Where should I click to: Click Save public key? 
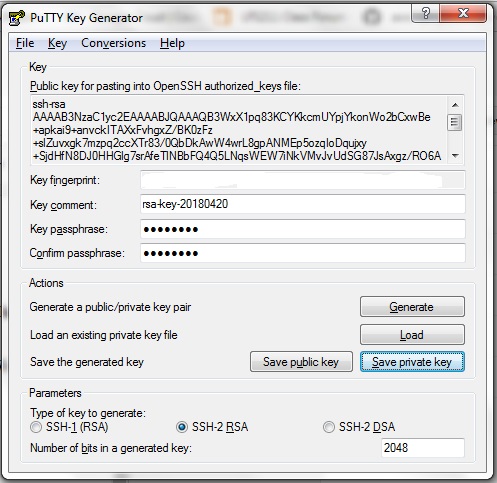click(301, 362)
